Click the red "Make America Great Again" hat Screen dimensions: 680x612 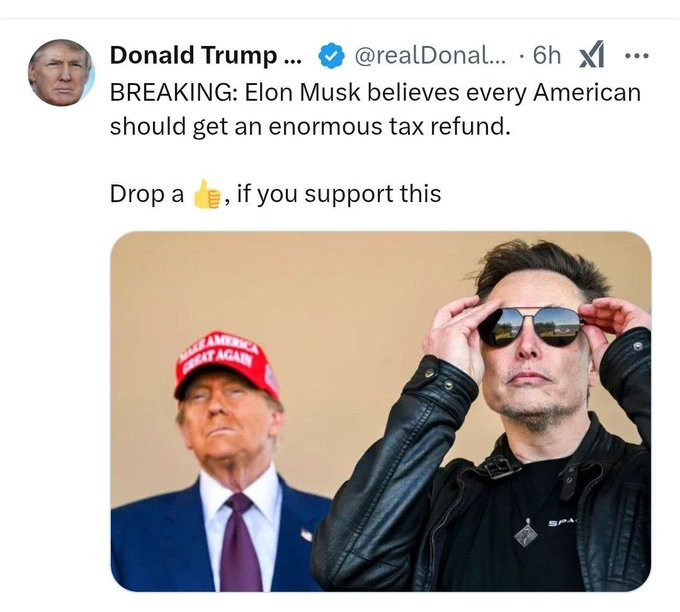pos(227,361)
